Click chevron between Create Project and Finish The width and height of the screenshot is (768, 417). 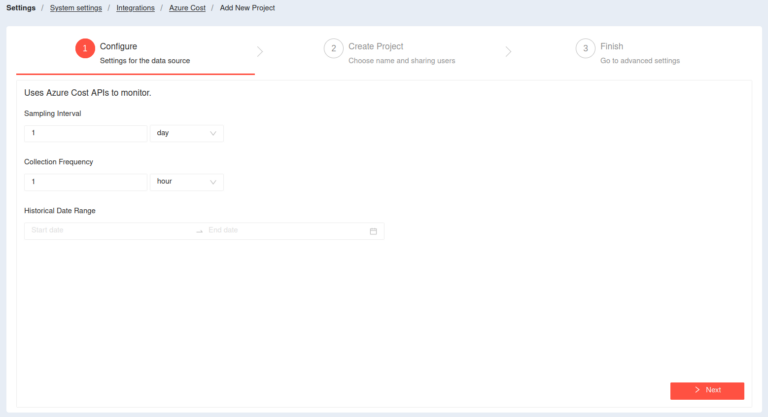coord(508,50)
